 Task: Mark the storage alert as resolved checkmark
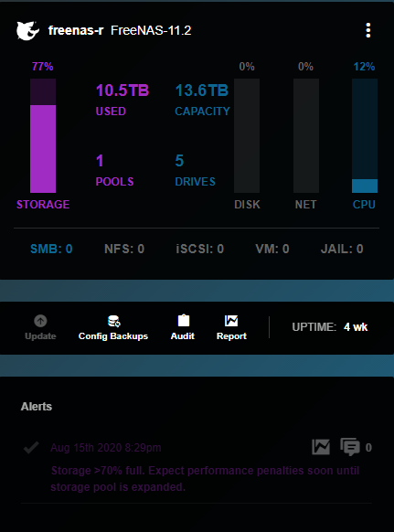(31, 448)
